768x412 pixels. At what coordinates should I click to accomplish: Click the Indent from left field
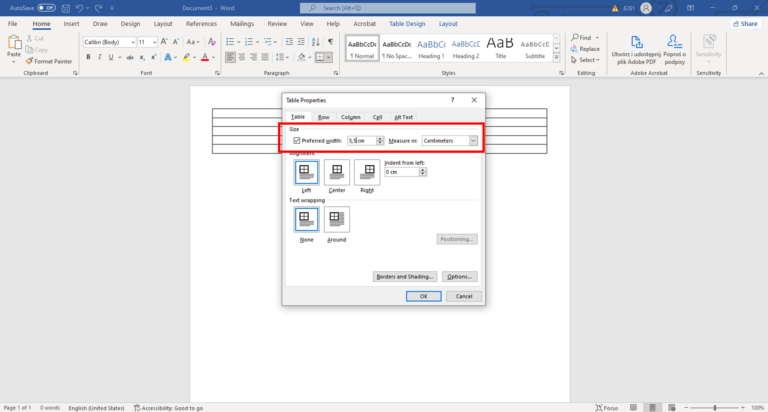point(403,172)
